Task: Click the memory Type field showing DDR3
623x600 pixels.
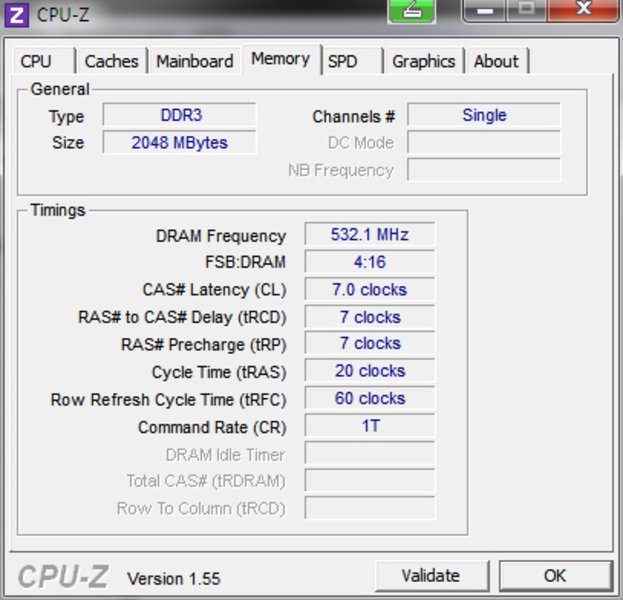Action: click(x=179, y=115)
